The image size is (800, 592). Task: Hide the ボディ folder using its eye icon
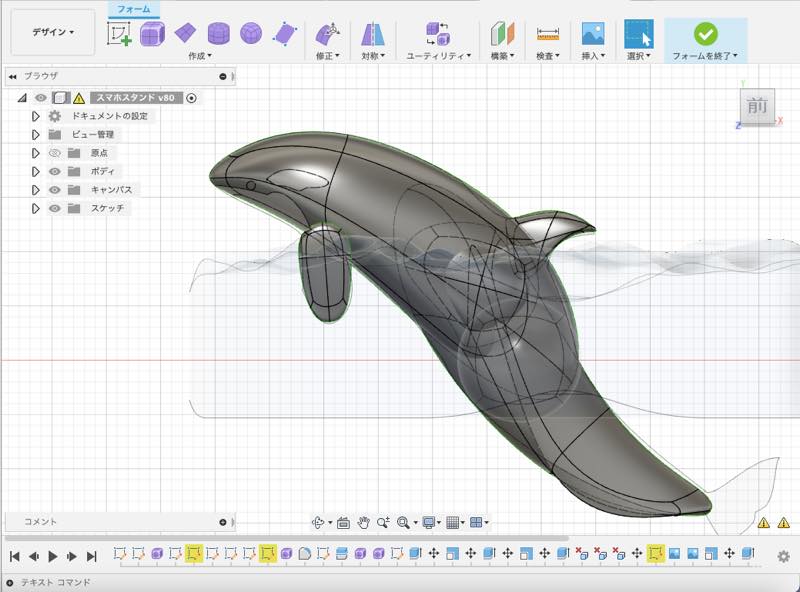[55, 171]
